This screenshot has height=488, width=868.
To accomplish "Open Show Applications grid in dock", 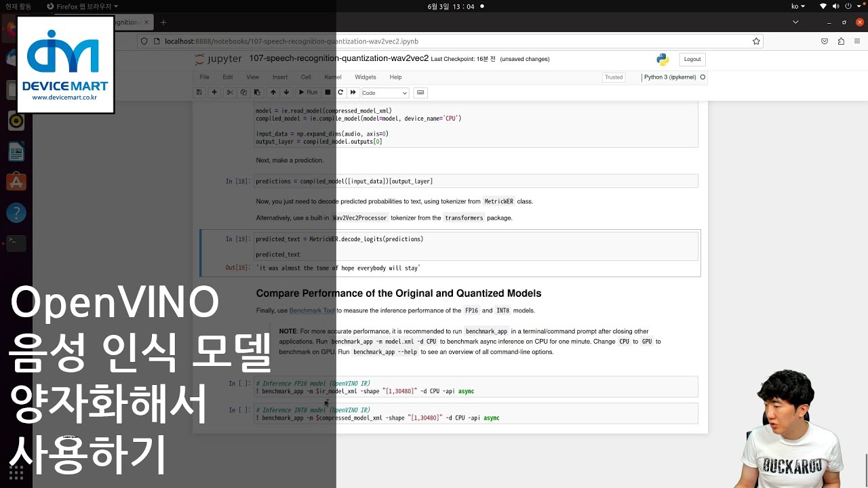I will coord(16,472).
